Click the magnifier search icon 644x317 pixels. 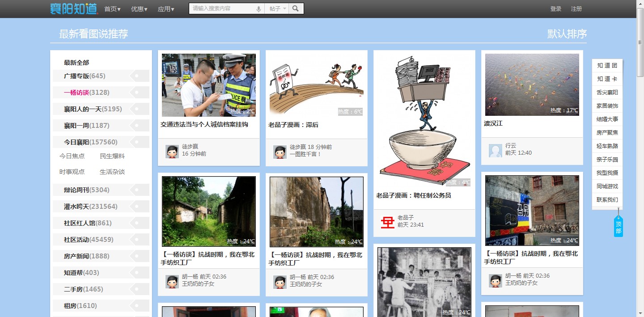(295, 8)
